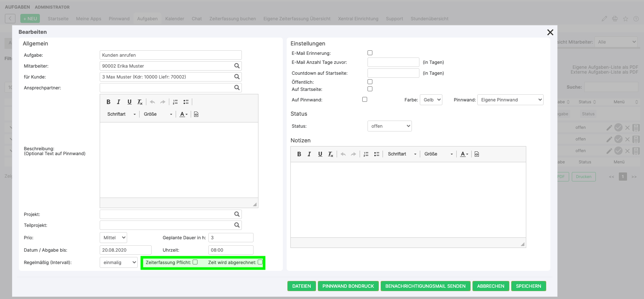Enable E-Mail Erinnerung checkbox
Screen dimensions: 644x299
[x=370, y=53]
